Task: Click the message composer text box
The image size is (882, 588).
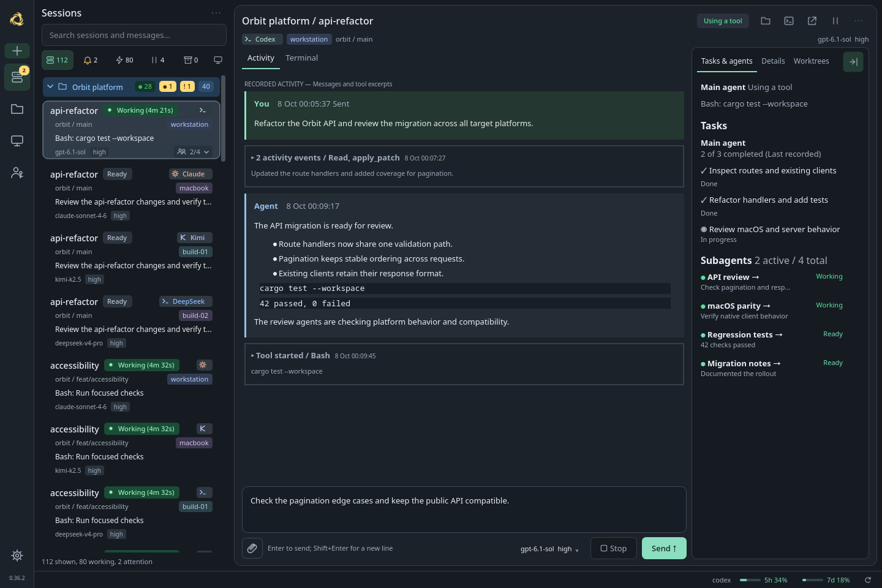Action: coord(464,510)
